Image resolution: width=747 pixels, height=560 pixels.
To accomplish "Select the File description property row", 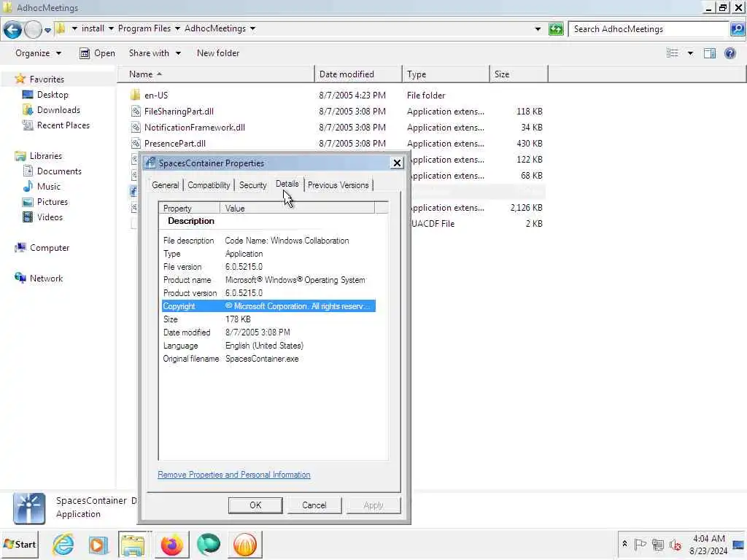I will point(268,241).
